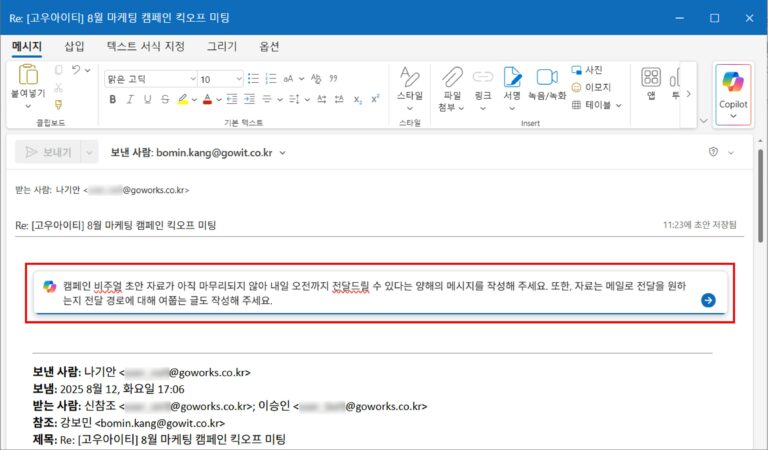This screenshot has height=450, width=768.
Task: Open the Copilot ribbon button
Action: [x=733, y=95]
